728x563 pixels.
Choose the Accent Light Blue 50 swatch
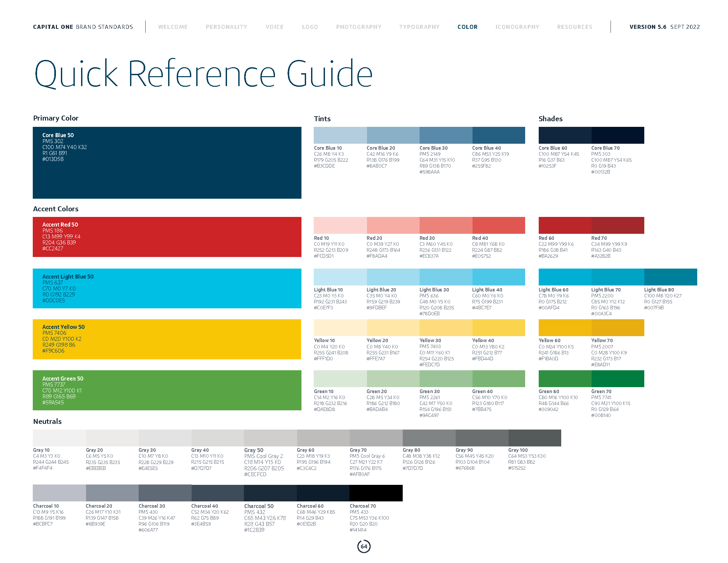click(167, 288)
